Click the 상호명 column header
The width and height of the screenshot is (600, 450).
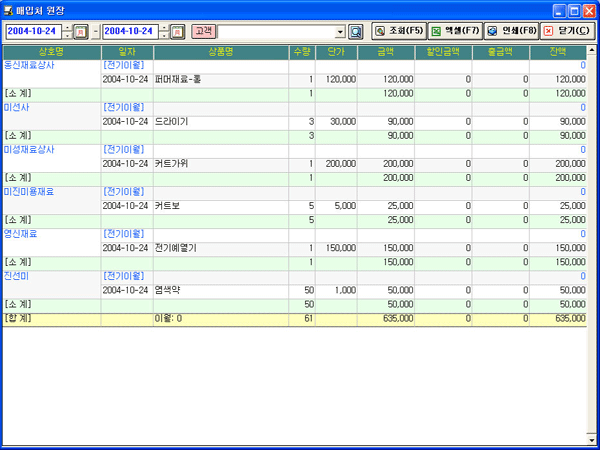tap(52, 52)
